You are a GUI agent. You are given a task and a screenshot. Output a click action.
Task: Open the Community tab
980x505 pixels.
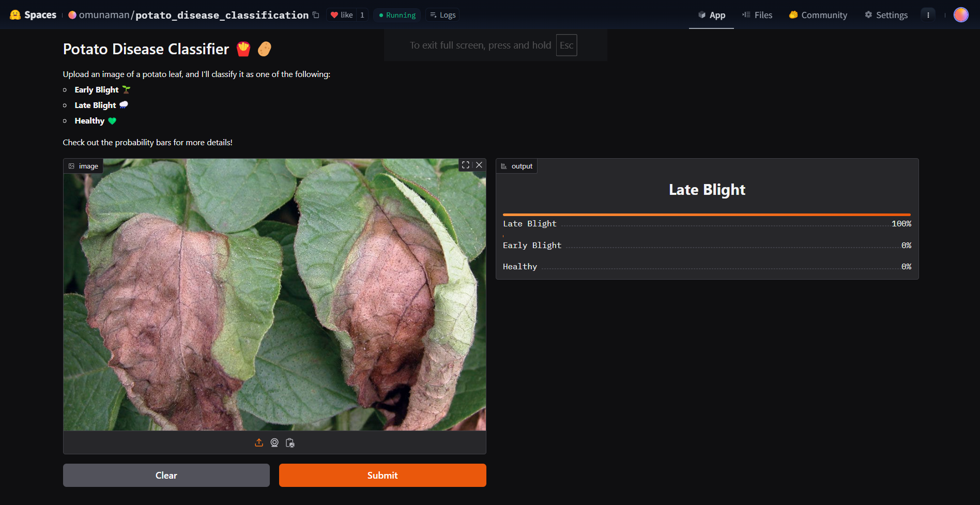pos(818,15)
